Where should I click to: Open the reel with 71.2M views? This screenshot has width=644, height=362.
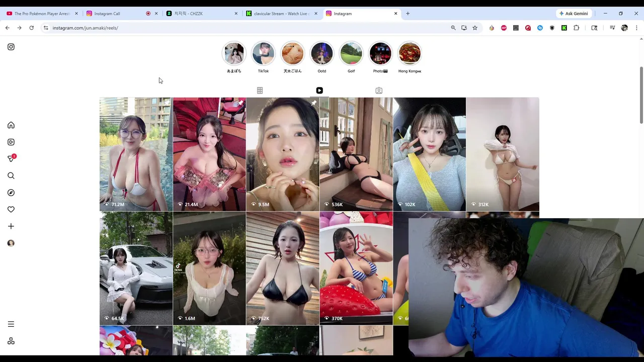(136, 154)
